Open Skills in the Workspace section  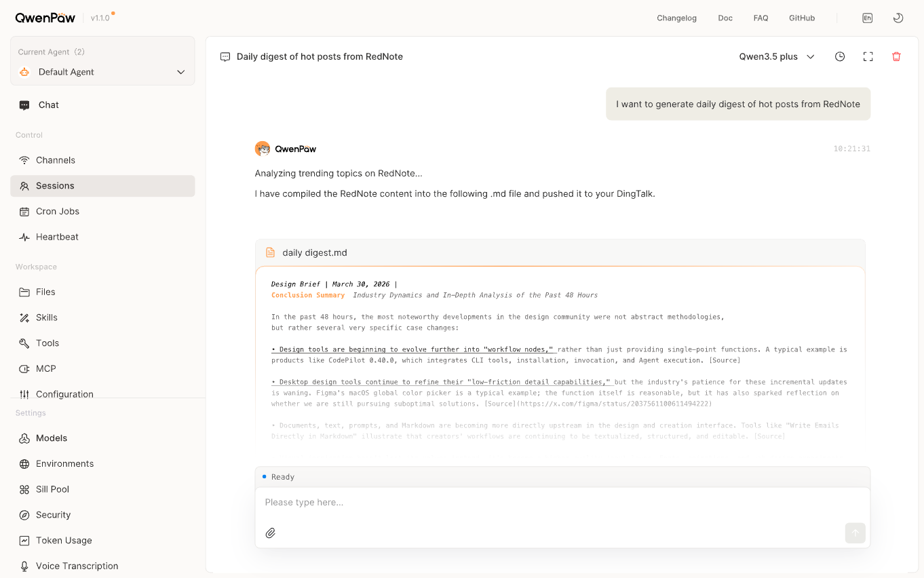(x=102, y=317)
